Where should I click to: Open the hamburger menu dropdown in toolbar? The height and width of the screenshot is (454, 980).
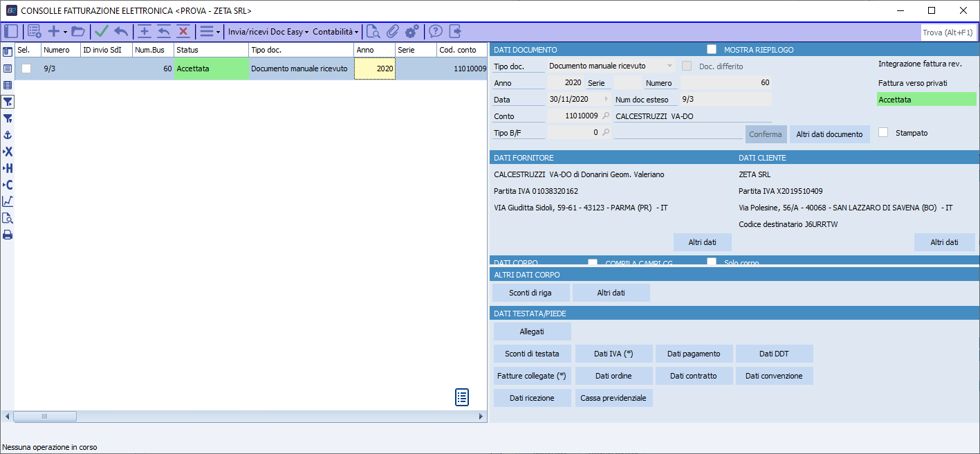pos(209,31)
